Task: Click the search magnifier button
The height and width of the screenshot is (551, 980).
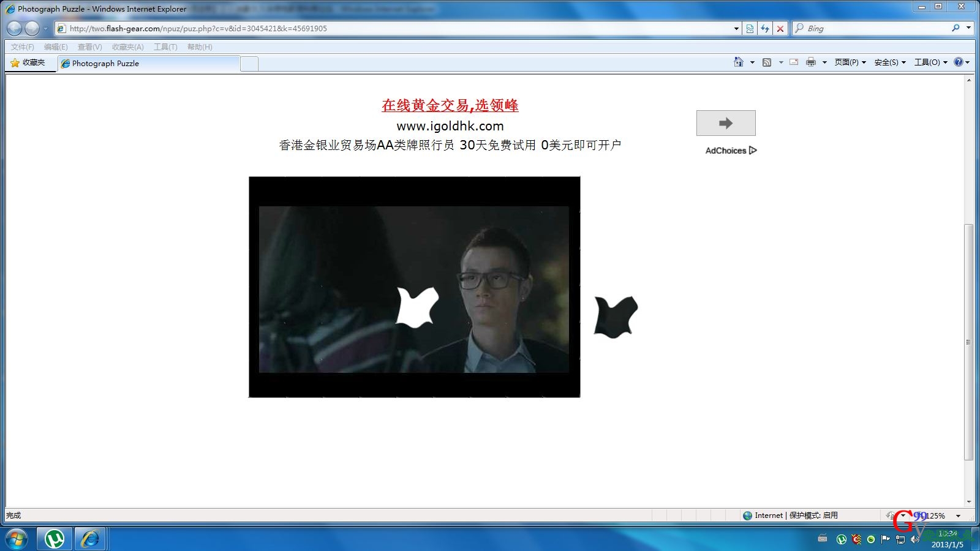Action: [x=956, y=28]
